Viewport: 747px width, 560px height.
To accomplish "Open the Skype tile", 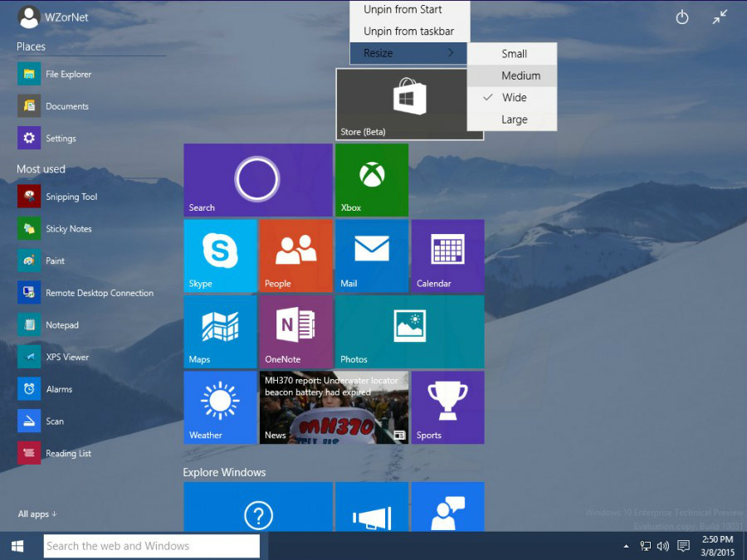I will click(x=220, y=256).
